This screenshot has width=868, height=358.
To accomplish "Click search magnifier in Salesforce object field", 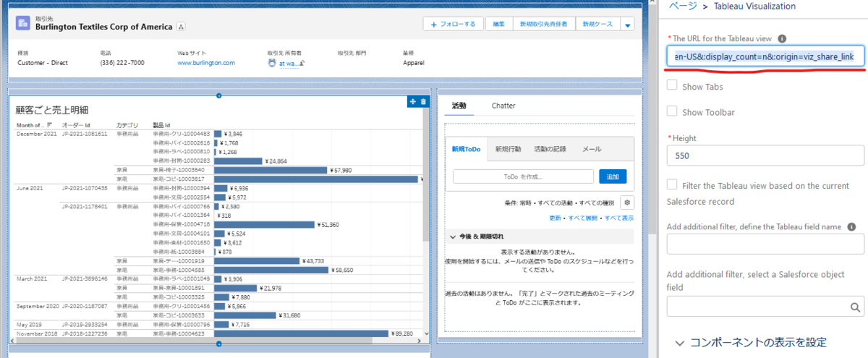I will click(x=854, y=307).
